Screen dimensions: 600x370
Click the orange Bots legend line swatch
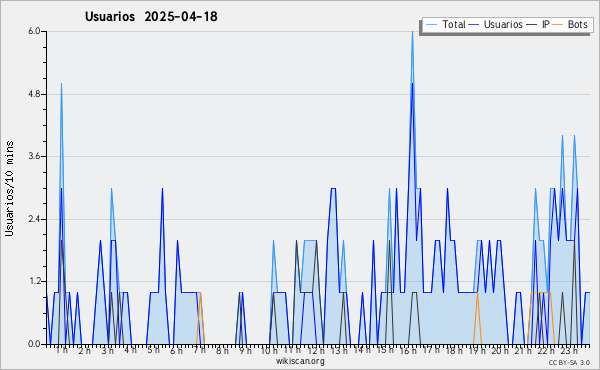(x=558, y=24)
